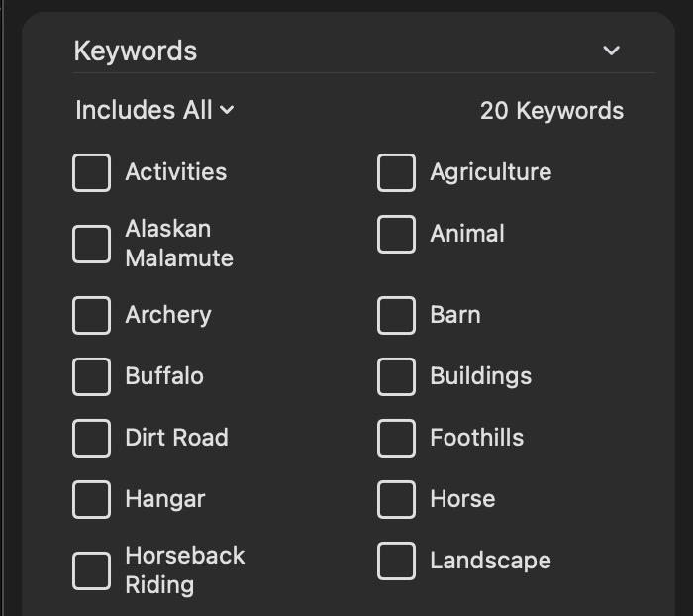693x616 pixels.
Task: Check the Barn keyword box
Action: (396, 315)
